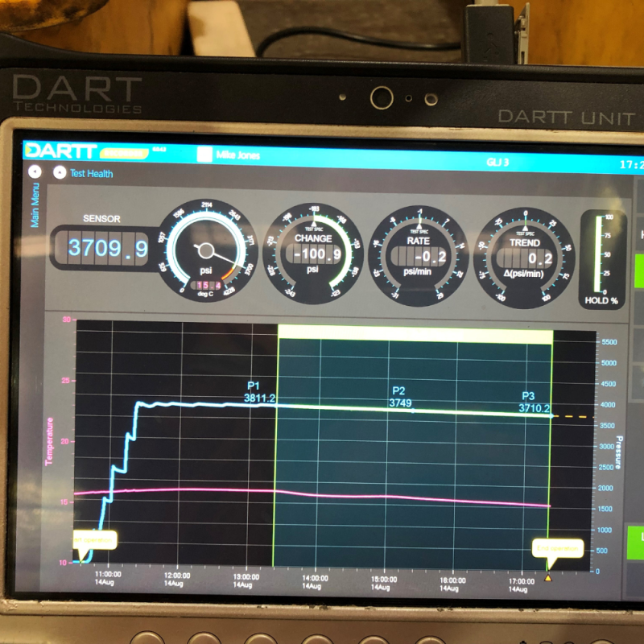Viewport: 644px width, 644px height.
Task: Click the HOLD % vertical bar
Action: [x=603, y=255]
